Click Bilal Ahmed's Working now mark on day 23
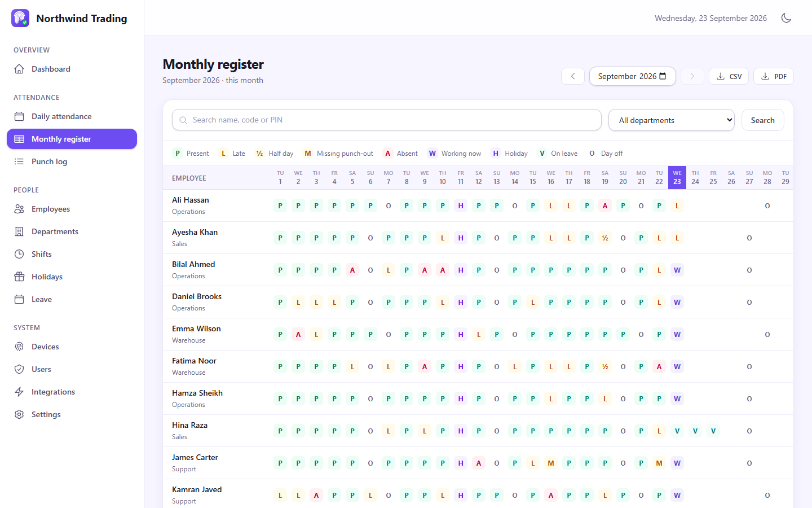 click(677, 270)
